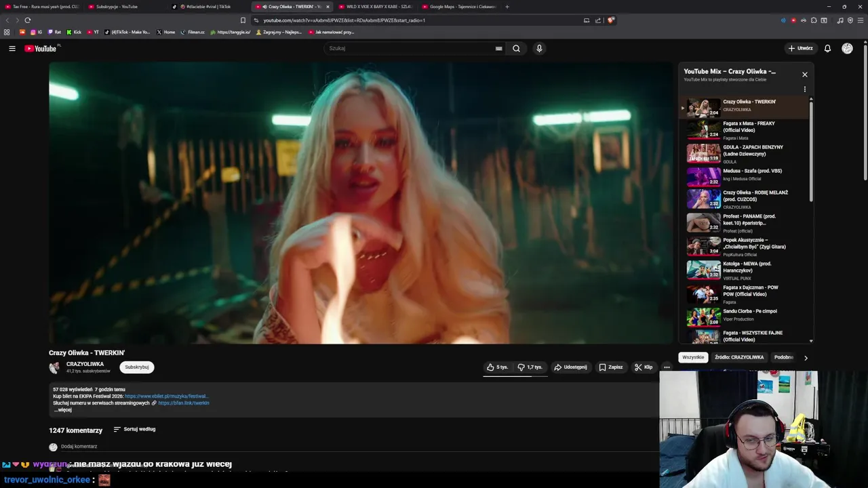This screenshot has height=488, width=868.
Task: Show more filter chips with right arrow
Action: pyautogui.click(x=806, y=357)
